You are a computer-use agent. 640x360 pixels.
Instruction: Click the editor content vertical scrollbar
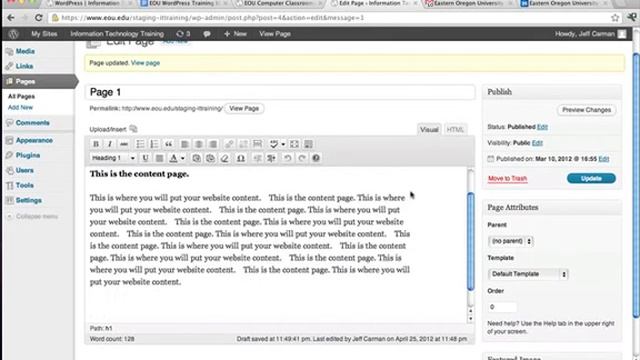(471, 241)
